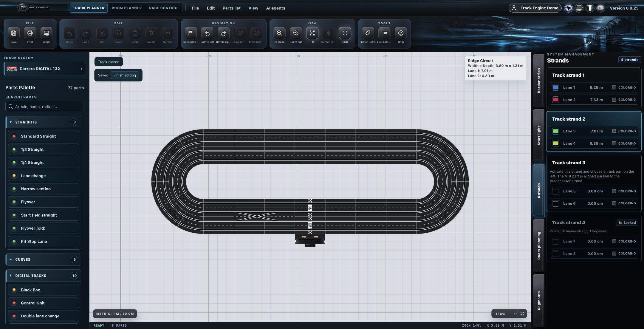Export the track using the Image icon
This screenshot has width=644, height=329.
click(x=46, y=33)
